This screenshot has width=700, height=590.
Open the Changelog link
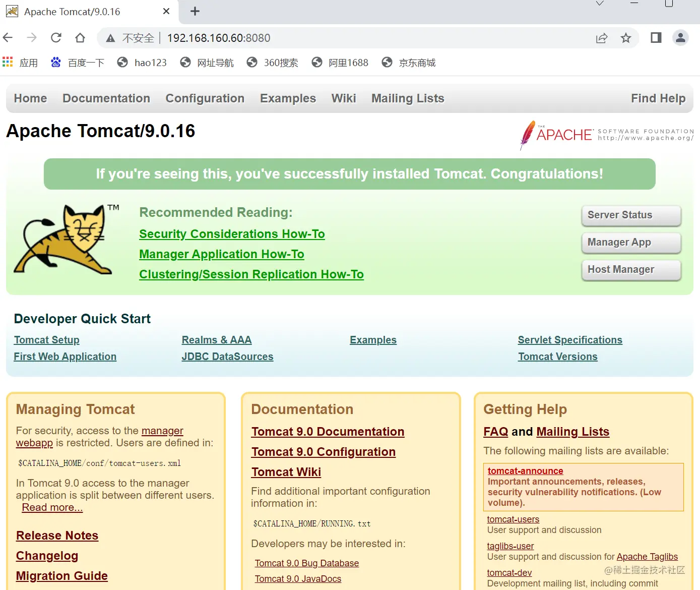[47, 556]
